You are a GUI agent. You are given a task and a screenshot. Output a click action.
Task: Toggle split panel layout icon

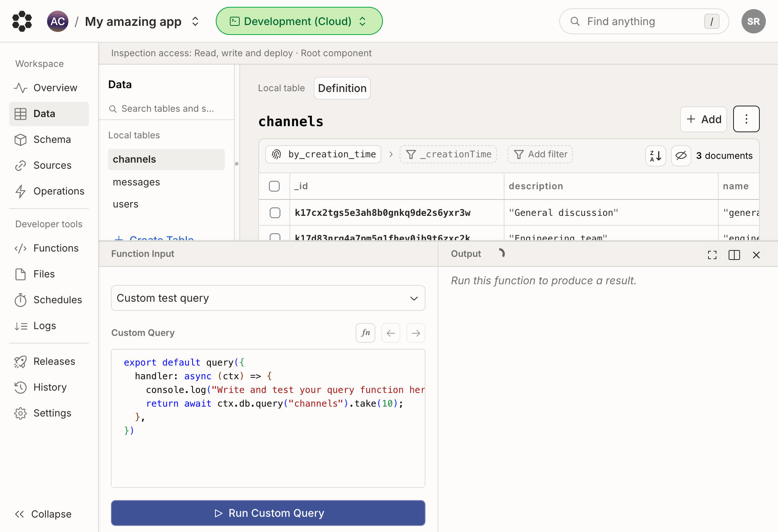point(734,255)
